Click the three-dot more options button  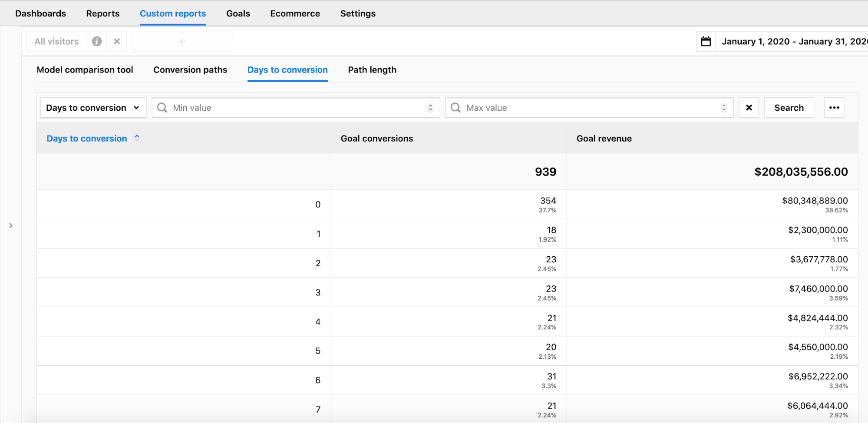(x=834, y=108)
